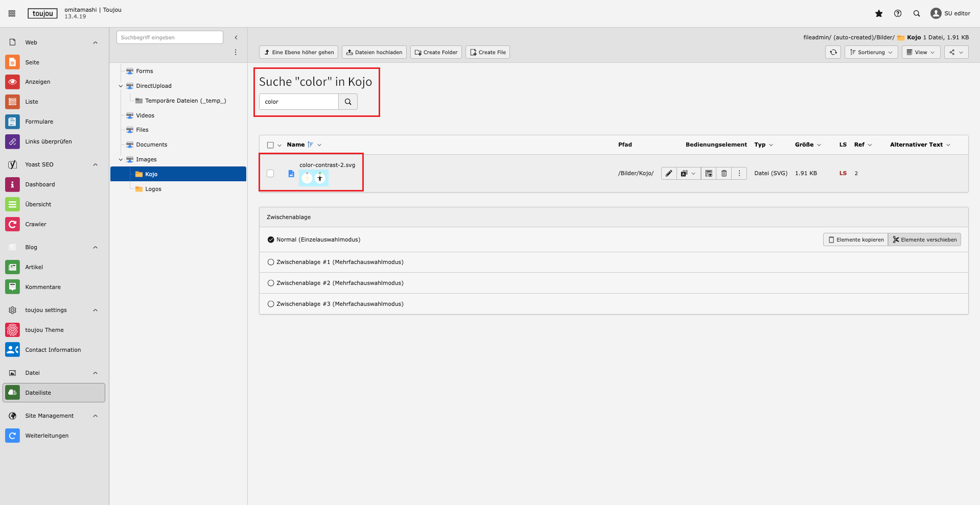Click the color-contrast-2.svg thumbnail preview
The image size is (980, 505).
313,178
